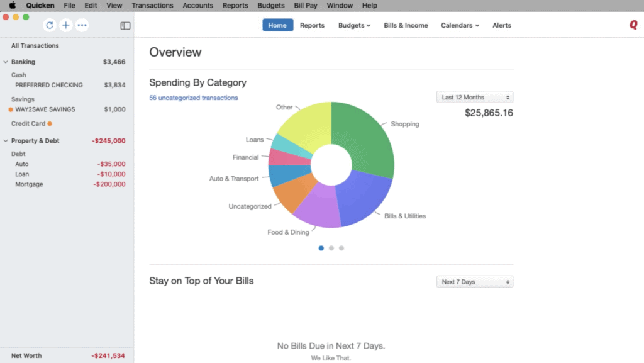Viewport: 644px width, 363px height.
Task: Click the blue Auto & Transport slice
Action: point(287,174)
